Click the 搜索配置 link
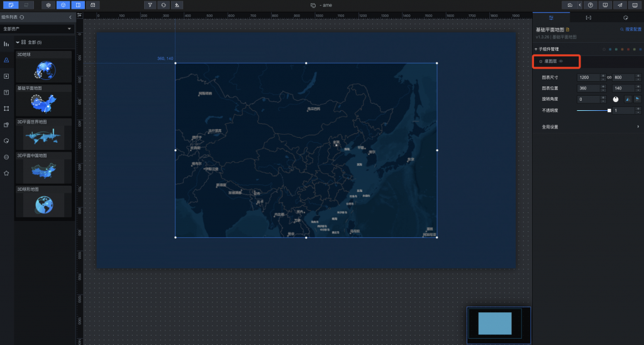The height and width of the screenshot is (345, 644). [x=631, y=30]
